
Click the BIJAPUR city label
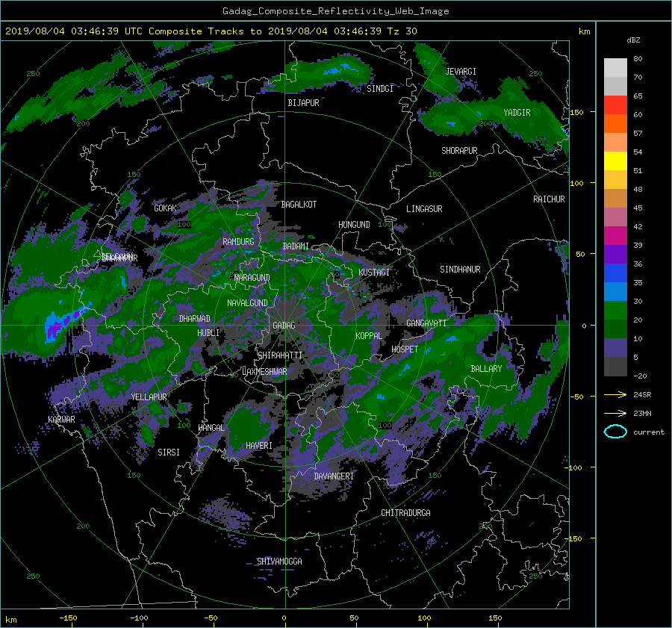[303, 103]
